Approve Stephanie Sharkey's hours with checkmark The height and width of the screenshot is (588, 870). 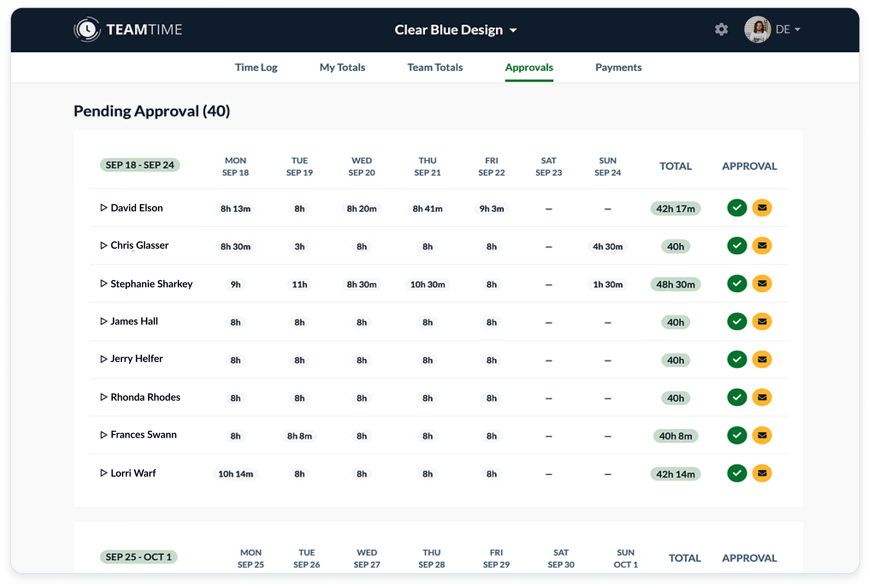coord(737,284)
